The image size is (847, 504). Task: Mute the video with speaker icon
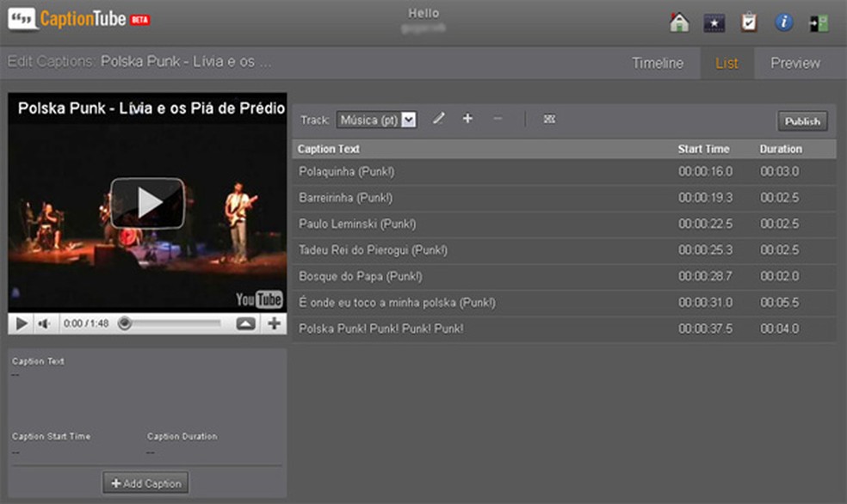pyautogui.click(x=44, y=323)
